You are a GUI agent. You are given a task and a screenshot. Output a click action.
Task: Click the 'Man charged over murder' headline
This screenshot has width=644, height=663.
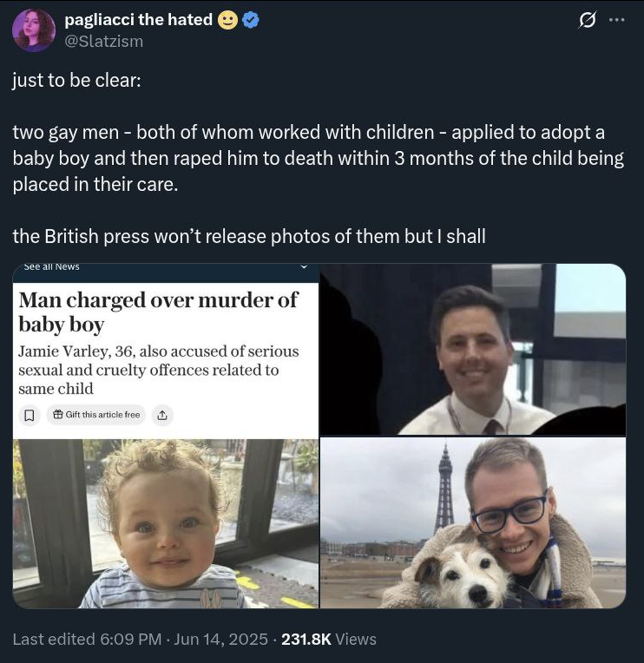pos(158,312)
